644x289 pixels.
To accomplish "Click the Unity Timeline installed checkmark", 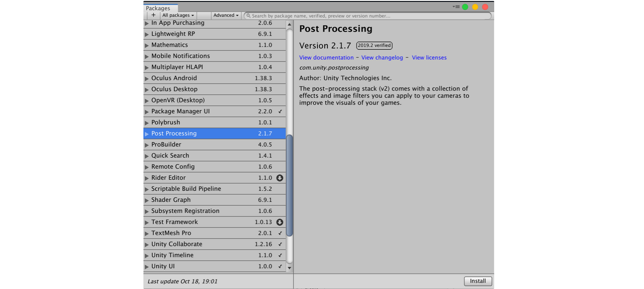I will [x=280, y=255].
